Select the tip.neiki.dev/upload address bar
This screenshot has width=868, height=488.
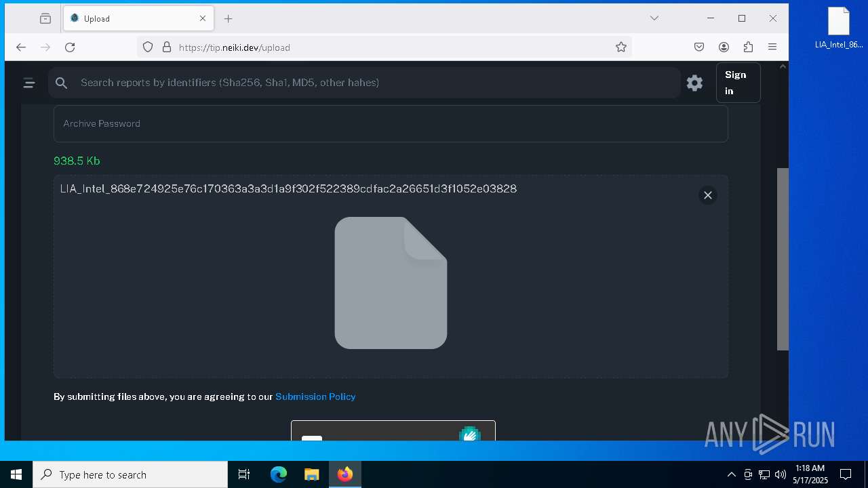pyautogui.click(x=384, y=47)
